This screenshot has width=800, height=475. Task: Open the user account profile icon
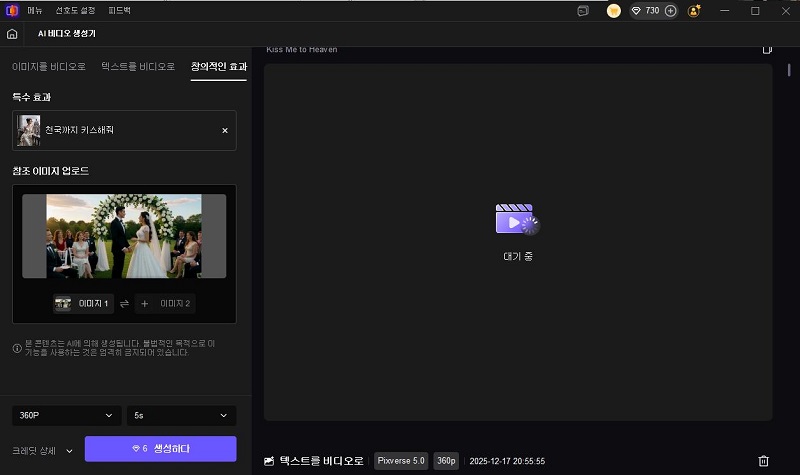click(695, 11)
